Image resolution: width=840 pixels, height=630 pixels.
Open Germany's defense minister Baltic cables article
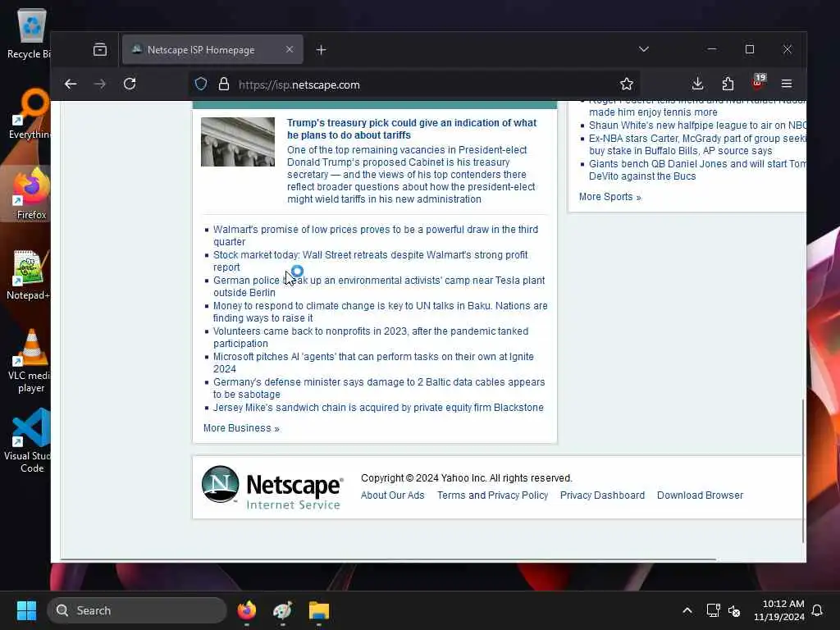click(379, 388)
